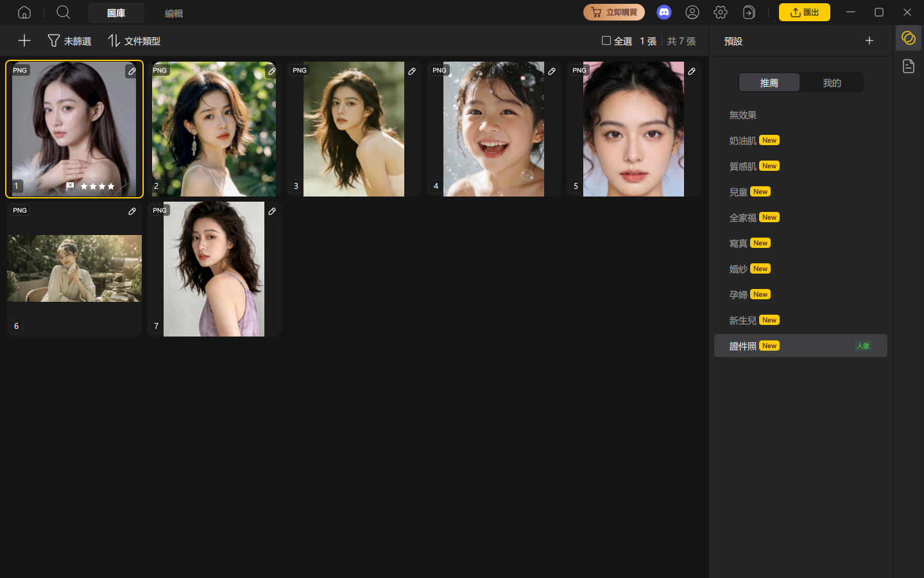
Task: Open the presets panel circles icon
Action: click(909, 38)
